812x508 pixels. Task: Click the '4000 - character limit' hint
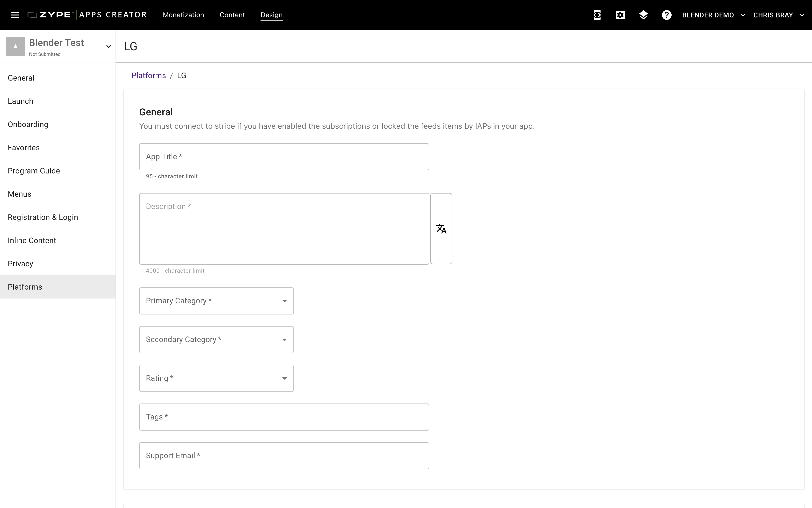pyautogui.click(x=175, y=271)
